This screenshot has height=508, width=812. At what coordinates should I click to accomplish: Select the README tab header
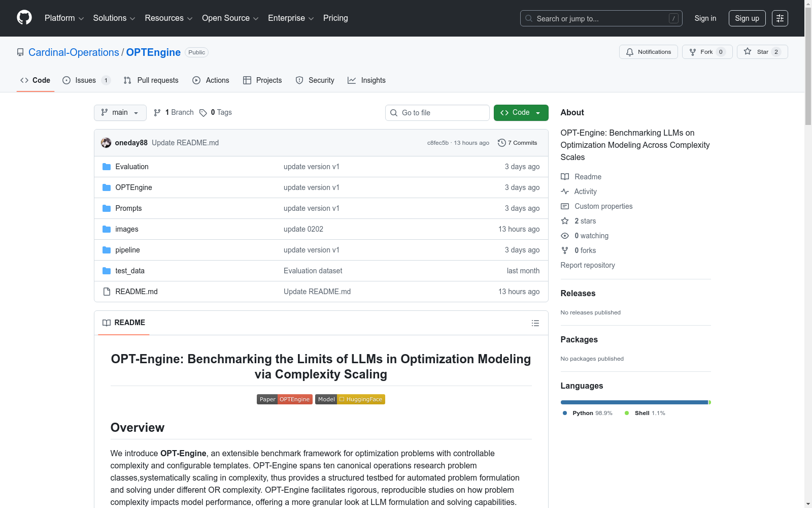(124, 323)
